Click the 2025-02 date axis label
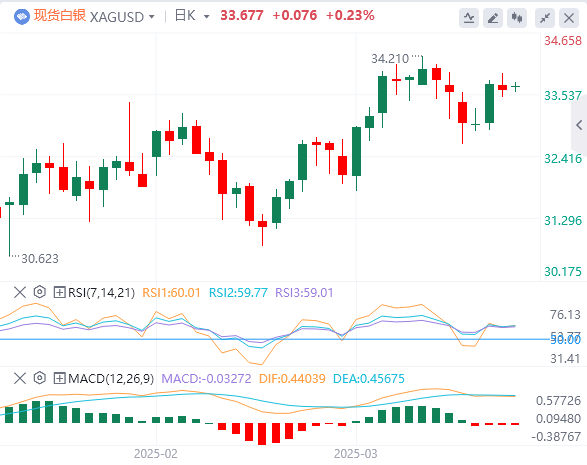The width and height of the screenshot is (587, 465). point(156,454)
